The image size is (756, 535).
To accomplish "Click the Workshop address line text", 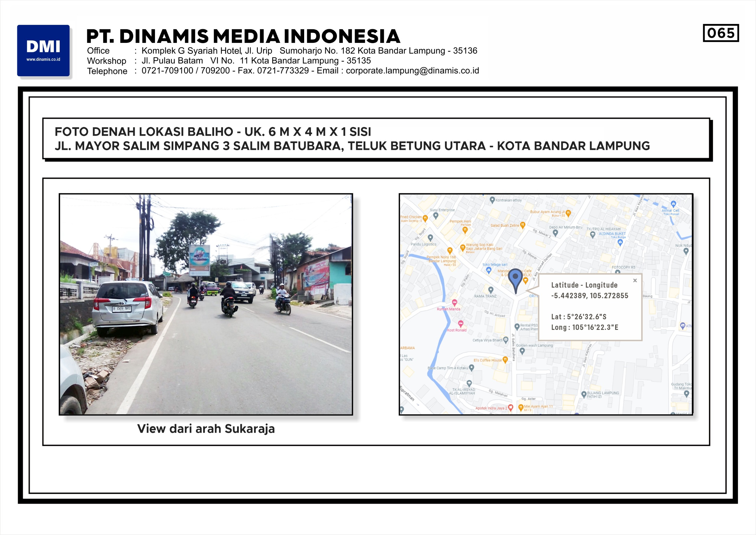I will [x=256, y=61].
